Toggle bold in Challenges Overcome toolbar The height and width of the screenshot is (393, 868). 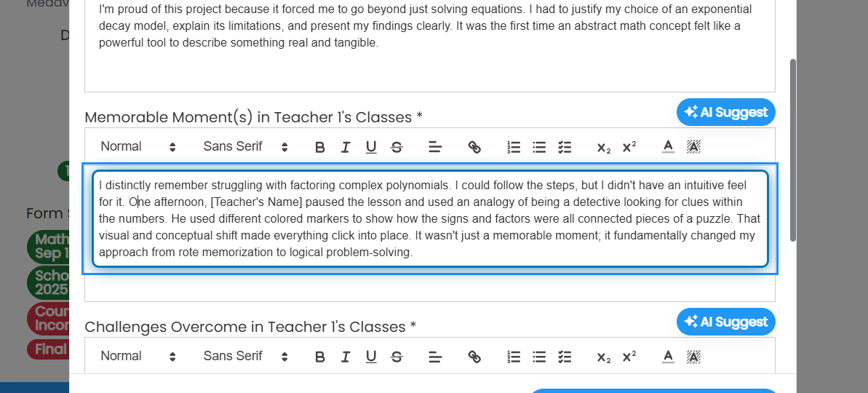319,357
